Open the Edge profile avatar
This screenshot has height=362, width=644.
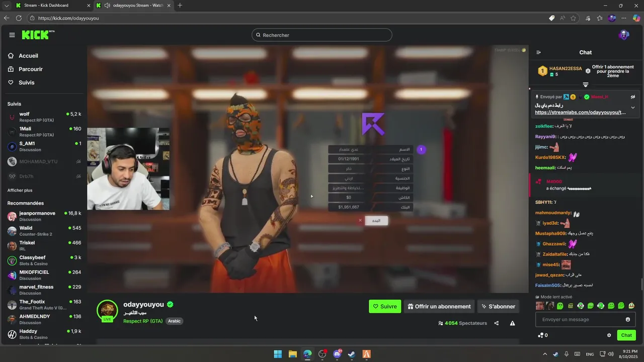pyautogui.click(x=612, y=18)
